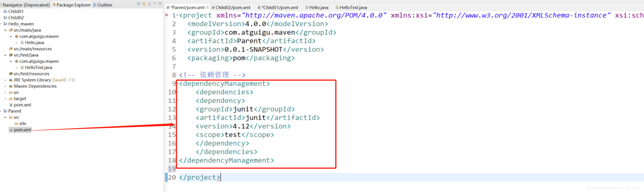Expand Maven Dependencies node
644x192 pixels.
coord(5,86)
